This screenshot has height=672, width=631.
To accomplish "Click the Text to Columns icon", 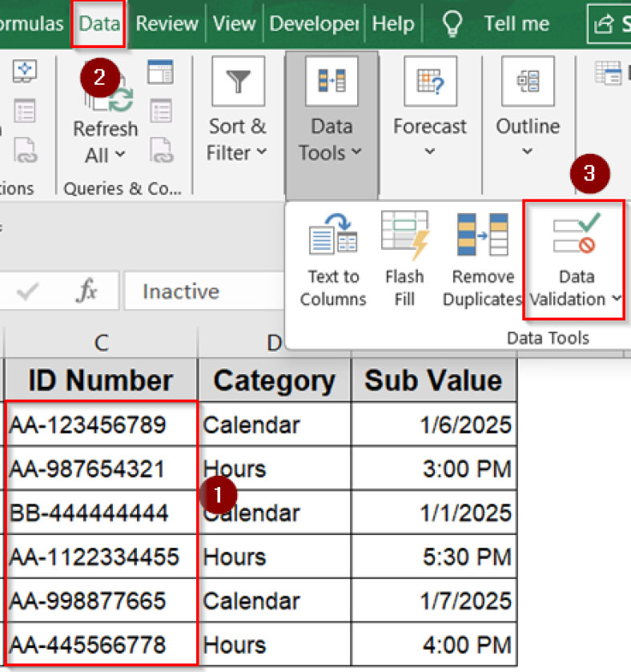I will 333,235.
